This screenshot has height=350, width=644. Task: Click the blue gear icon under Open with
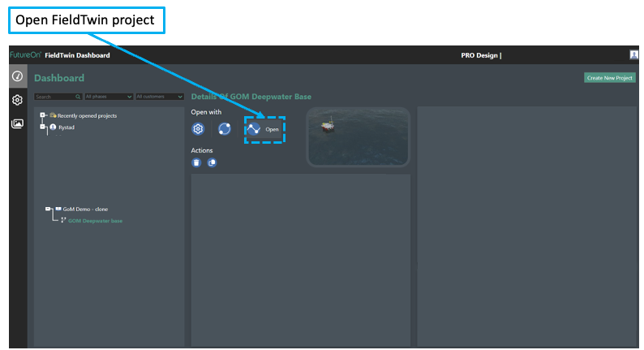tap(198, 129)
